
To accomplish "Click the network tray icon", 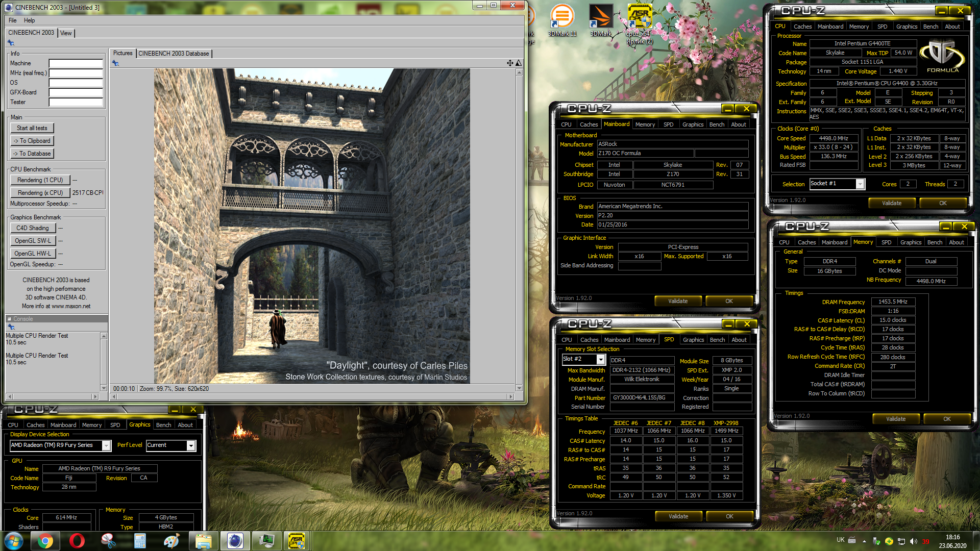I will (x=901, y=541).
